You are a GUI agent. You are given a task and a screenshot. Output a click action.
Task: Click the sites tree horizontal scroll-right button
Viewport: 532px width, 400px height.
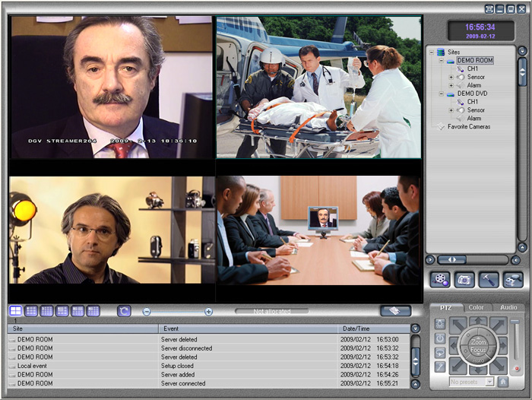515,260
